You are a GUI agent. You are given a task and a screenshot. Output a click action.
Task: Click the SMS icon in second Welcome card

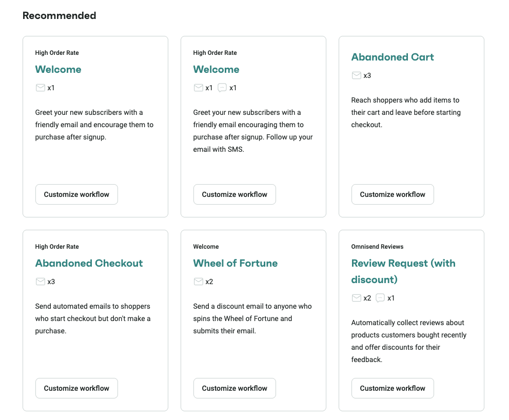point(222,88)
